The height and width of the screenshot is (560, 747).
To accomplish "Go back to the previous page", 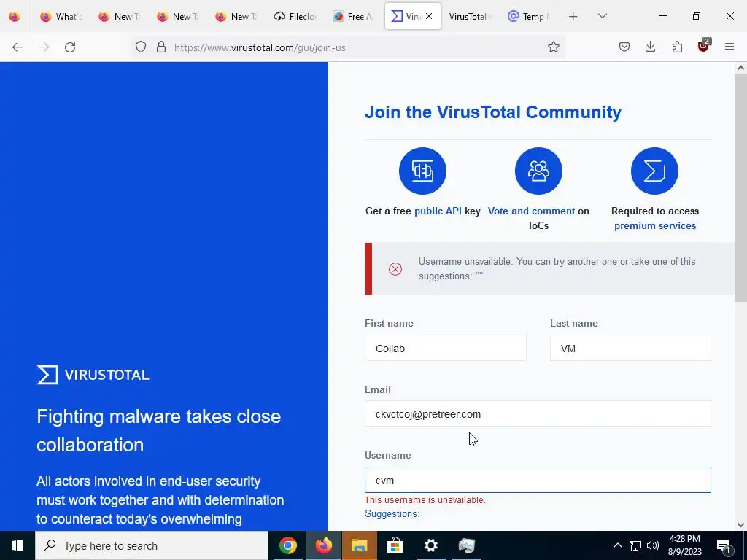I will pyautogui.click(x=18, y=47).
